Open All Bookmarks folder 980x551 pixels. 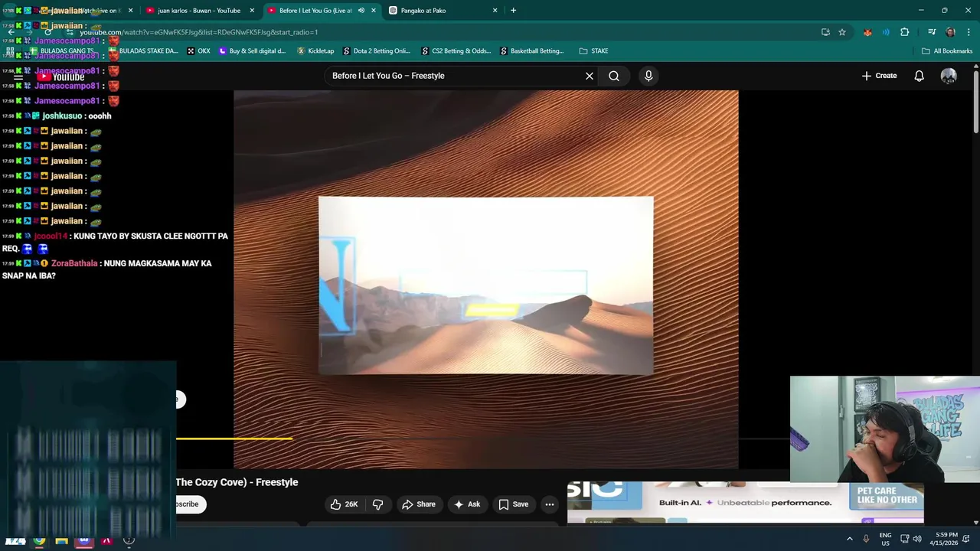947,51
